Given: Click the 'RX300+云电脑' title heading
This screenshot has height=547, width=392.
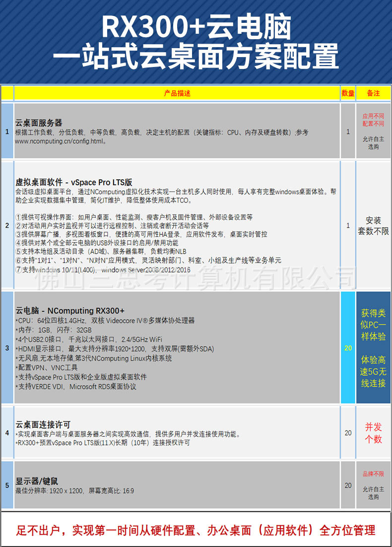Looking at the screenshot, I should coord(196,27).
